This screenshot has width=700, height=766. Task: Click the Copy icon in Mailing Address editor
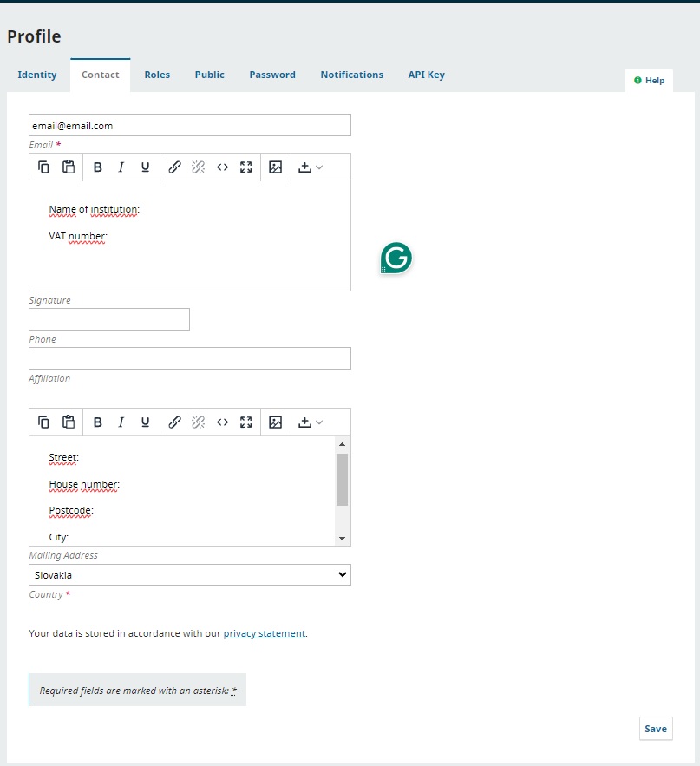click(x=43, y=422)
